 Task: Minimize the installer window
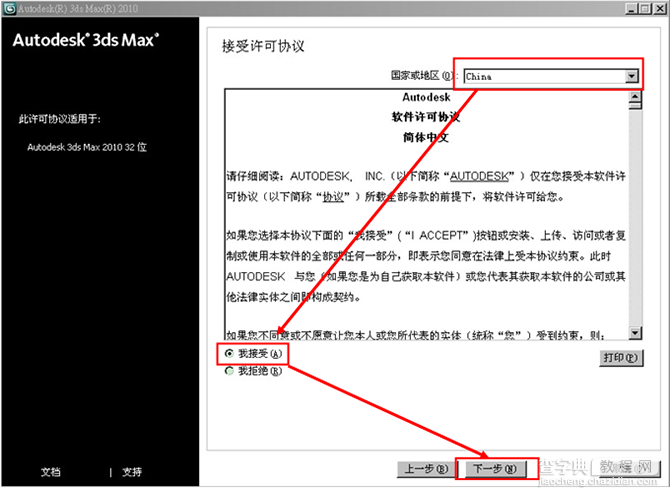tap(632, 8)
